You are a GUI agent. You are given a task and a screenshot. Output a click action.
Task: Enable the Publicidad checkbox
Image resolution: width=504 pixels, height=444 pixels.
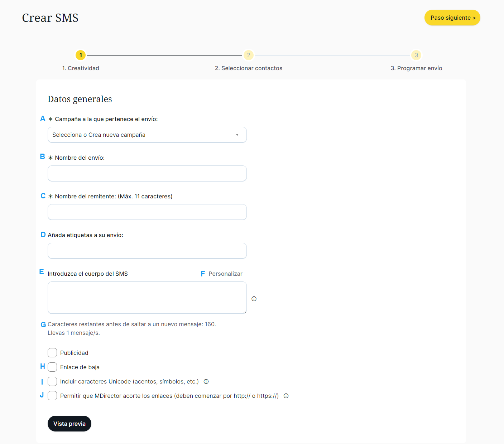(x=52, y=353)
